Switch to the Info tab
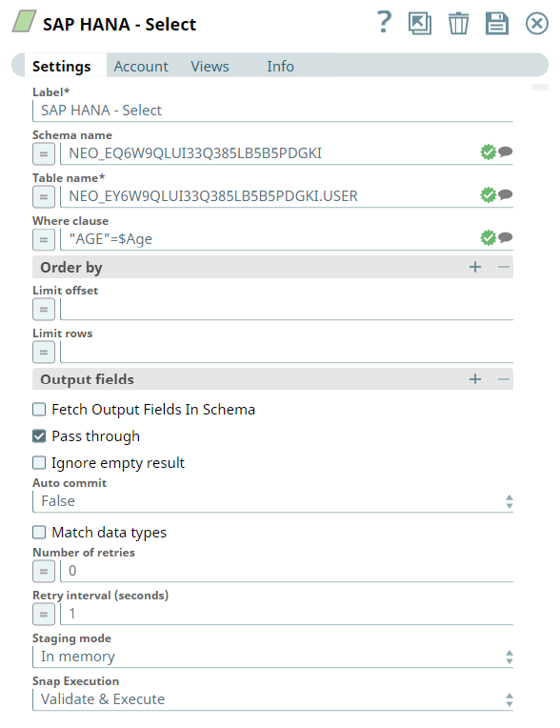 (x=280, y=66)
